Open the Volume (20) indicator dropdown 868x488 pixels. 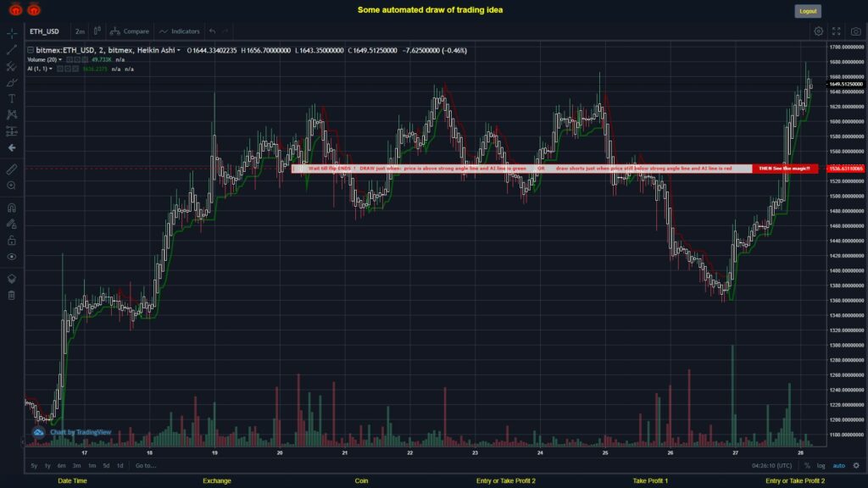tap(60, 60)
